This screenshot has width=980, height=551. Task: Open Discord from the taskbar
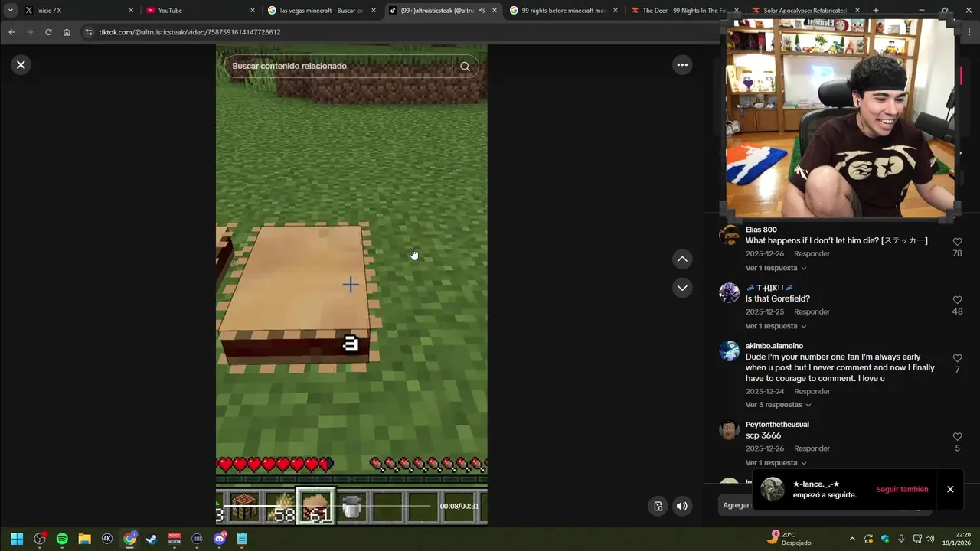(220, 539)
